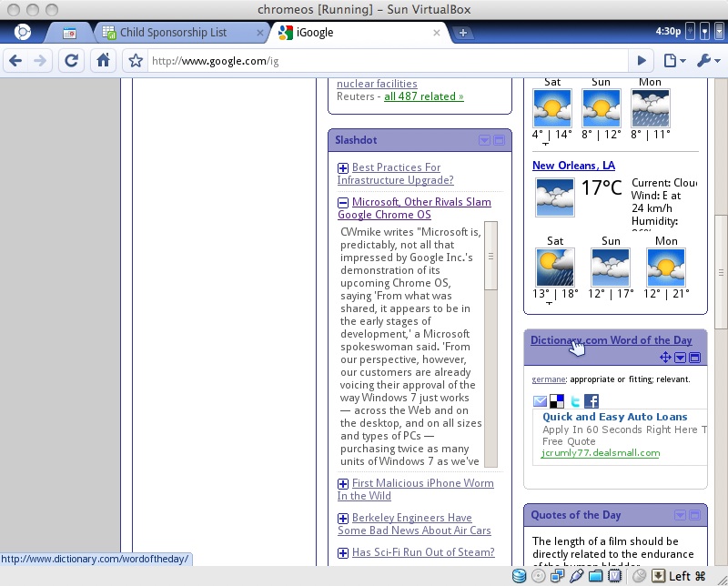The image size is (728, 586).
Task: Open Dictionary.com gadget dropdown menu arrow
Action: [680, 358]
